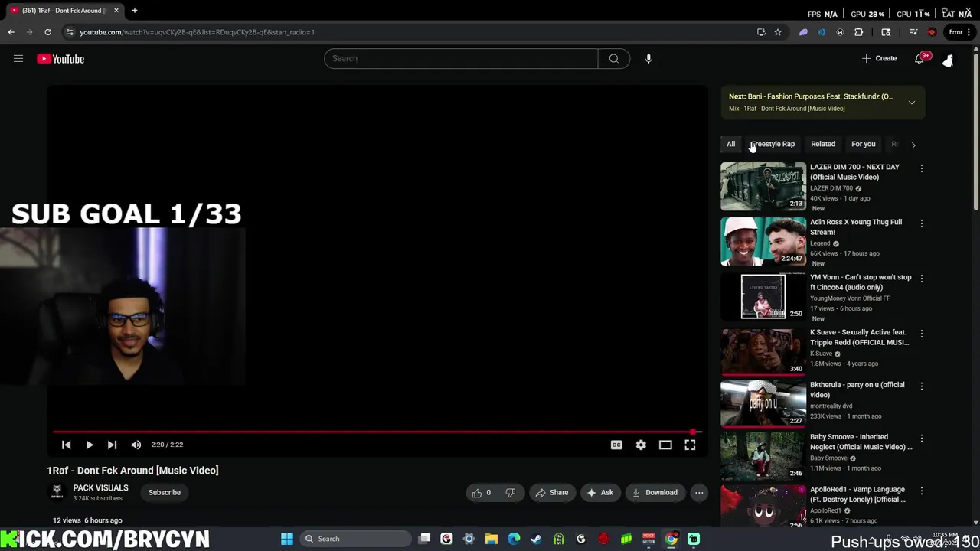Subscribe to PACK VISUALS
The height and width of the screenshot is (551, 980).
(165, 493)
